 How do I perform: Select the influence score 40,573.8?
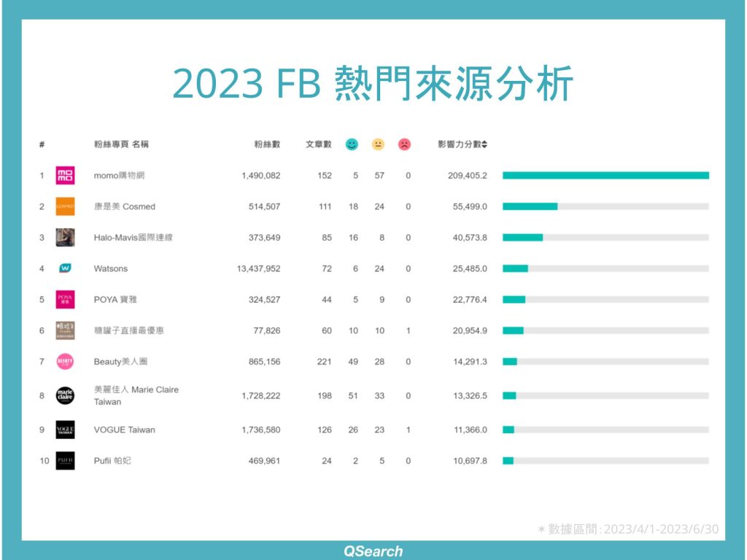(x=470, y=238)
